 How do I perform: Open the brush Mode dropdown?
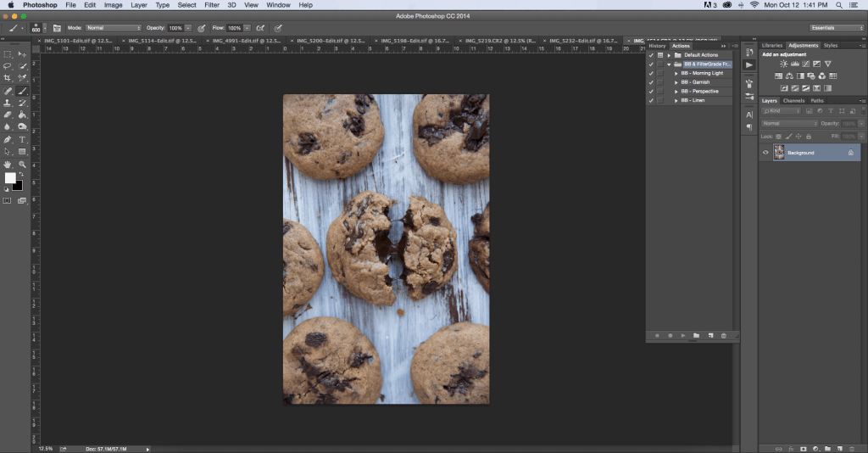click(113, 28)
